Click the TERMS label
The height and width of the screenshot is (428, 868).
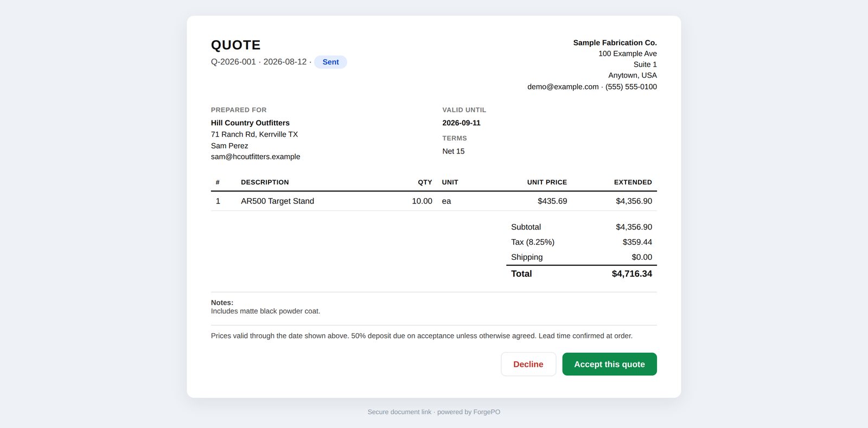pyautogui.click(x=454, y=138)
